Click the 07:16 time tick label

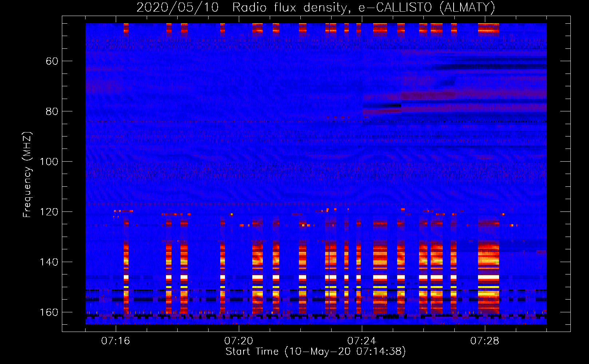tap(116, 341)
